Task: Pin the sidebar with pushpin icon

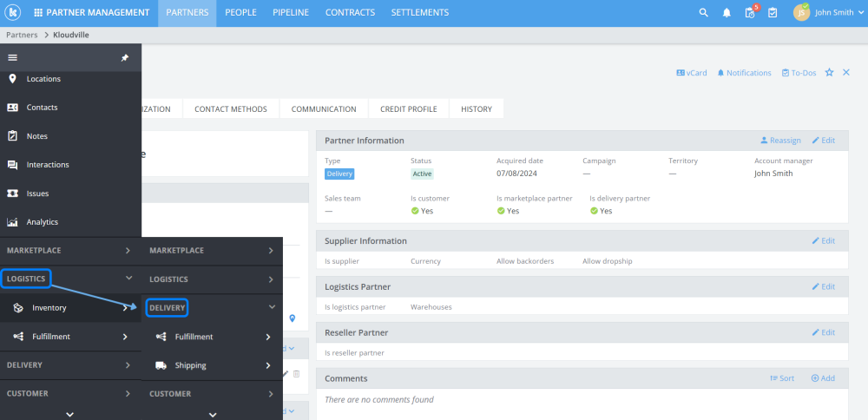Action: pyautogui.click(x=125, y=57)
